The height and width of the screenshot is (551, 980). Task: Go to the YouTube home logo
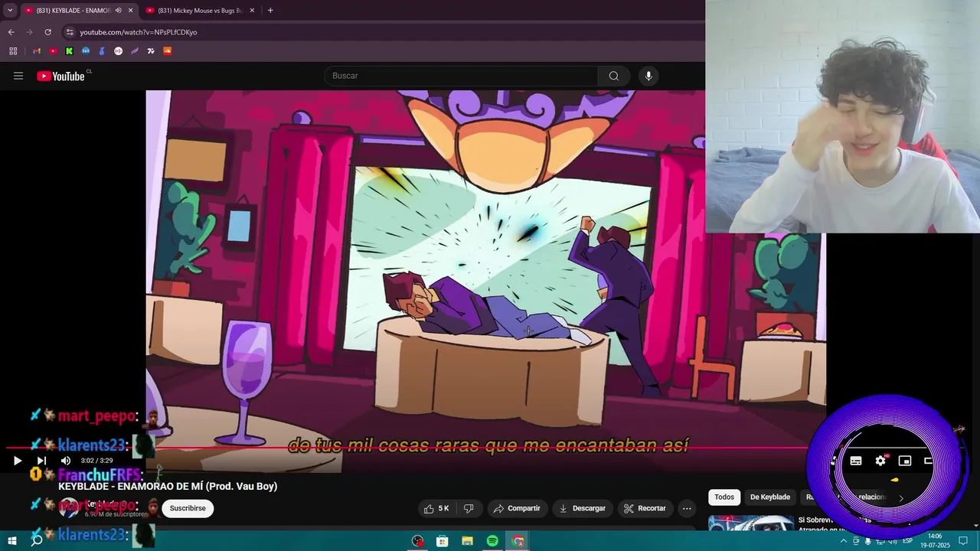(x=60, y=76)
